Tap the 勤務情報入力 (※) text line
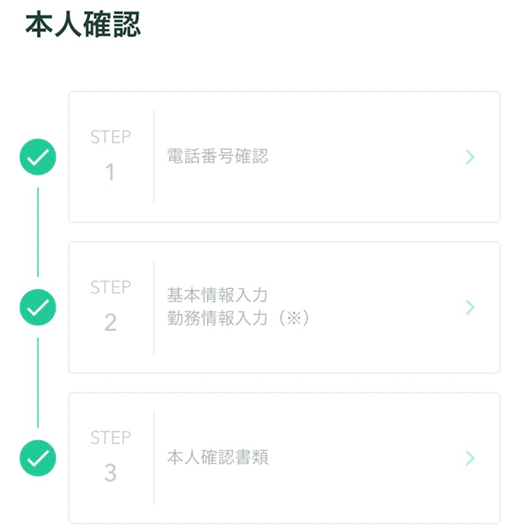The height and width of the screenshot is (531, 520). [x=238, y=318]
